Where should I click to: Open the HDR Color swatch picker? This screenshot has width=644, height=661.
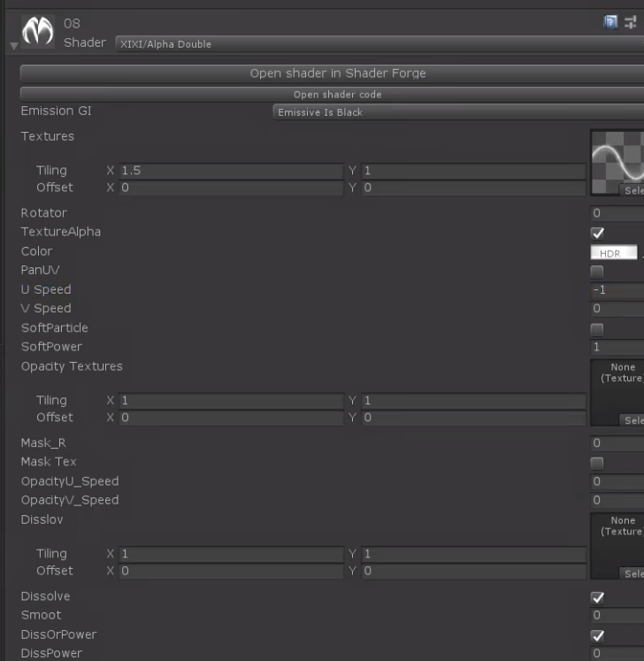[x=614, y=253]
